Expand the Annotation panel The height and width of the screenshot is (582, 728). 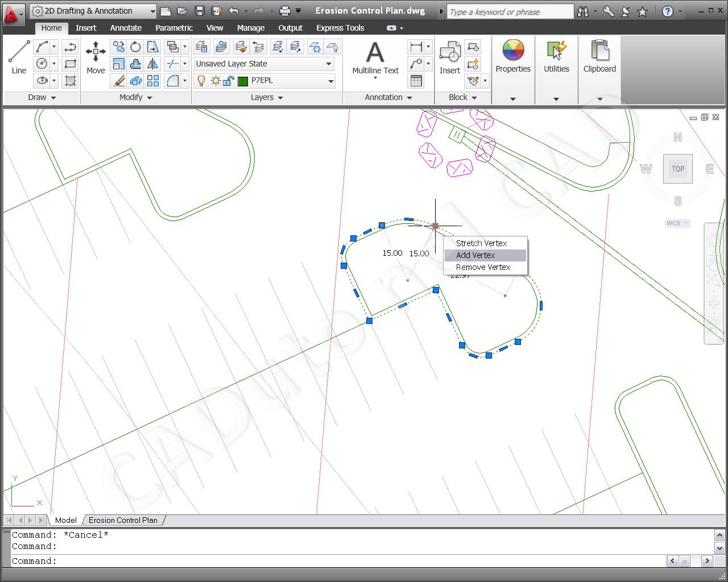point(388,97)
